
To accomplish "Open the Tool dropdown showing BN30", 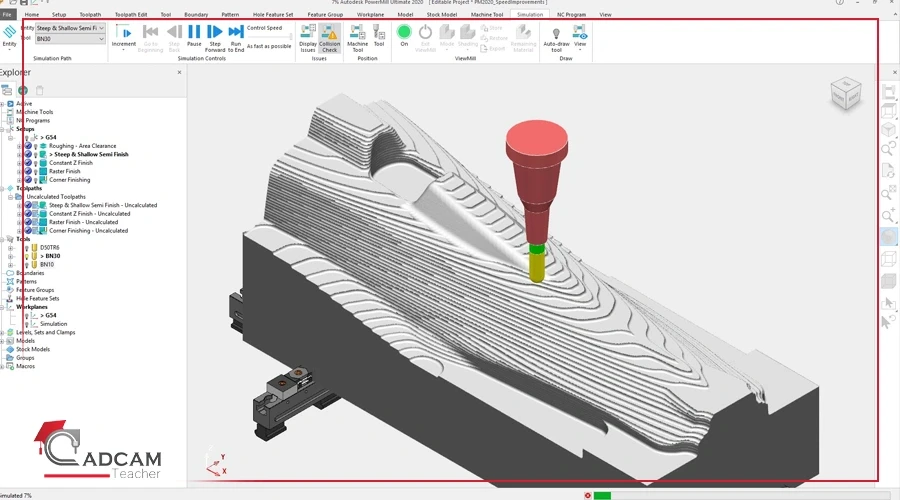I will click(70, 38).
